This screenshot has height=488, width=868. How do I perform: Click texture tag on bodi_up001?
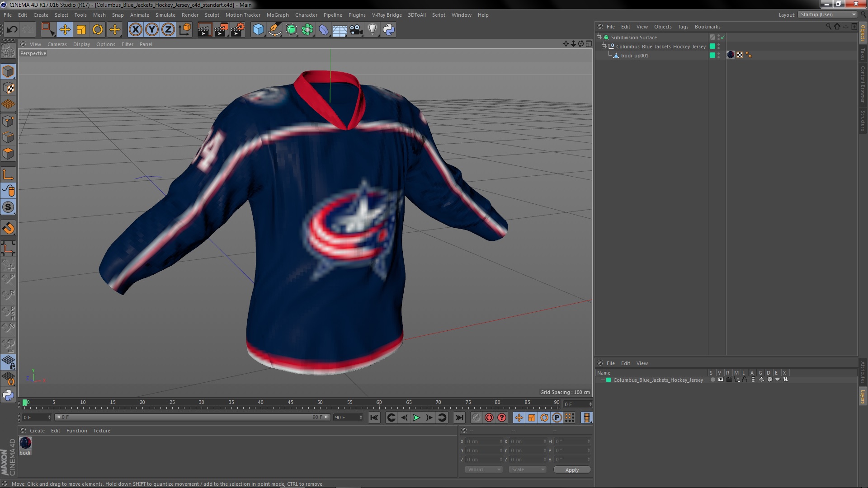click(x=731, y=55)
